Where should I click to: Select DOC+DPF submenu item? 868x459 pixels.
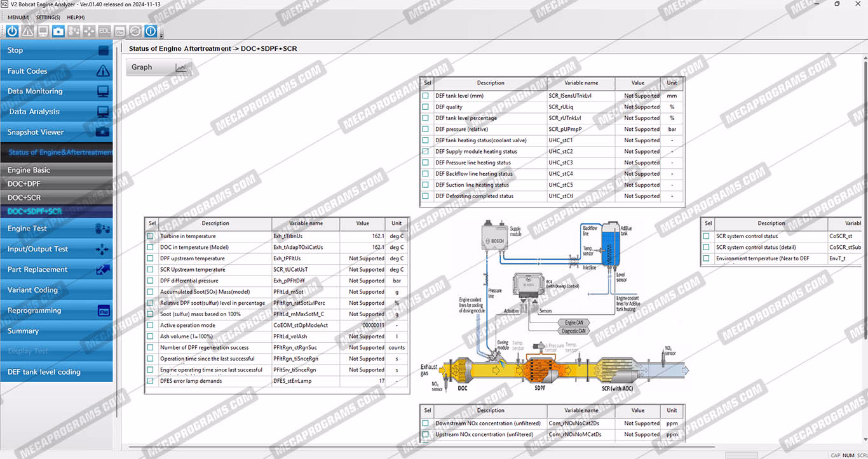click(57, 184)
